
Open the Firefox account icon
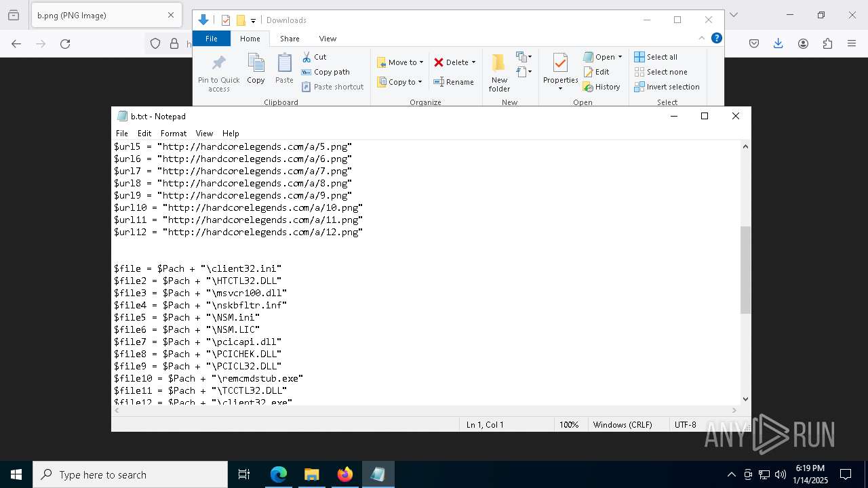[x=803, y=43]
